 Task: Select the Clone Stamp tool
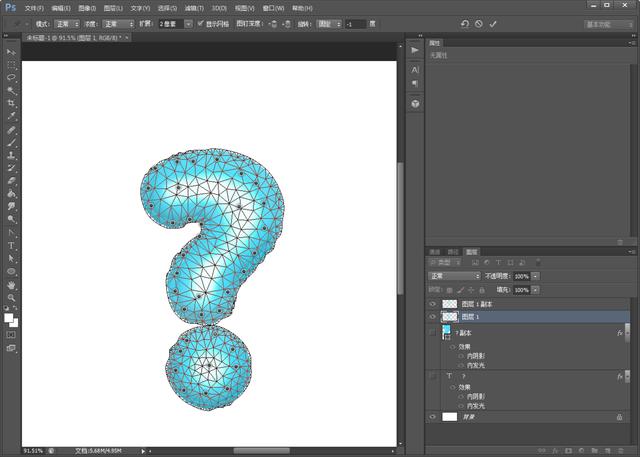point(11,155)
